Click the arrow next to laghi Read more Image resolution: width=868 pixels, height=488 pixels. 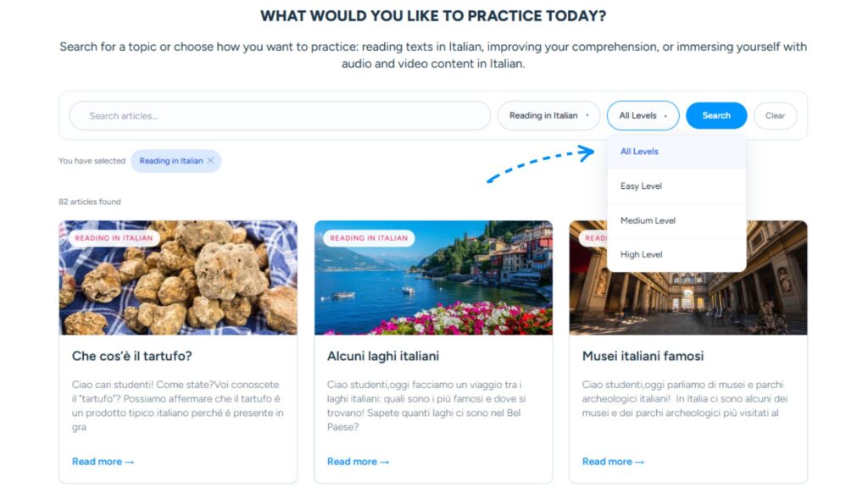pyautogui.click(x=385, y=462)
